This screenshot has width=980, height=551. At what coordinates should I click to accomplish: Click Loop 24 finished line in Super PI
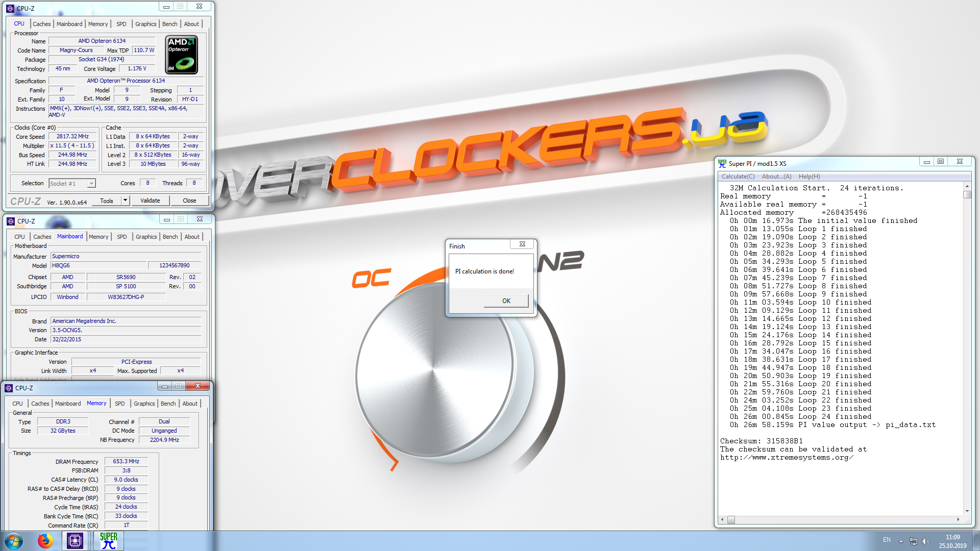tap(800, 416)
